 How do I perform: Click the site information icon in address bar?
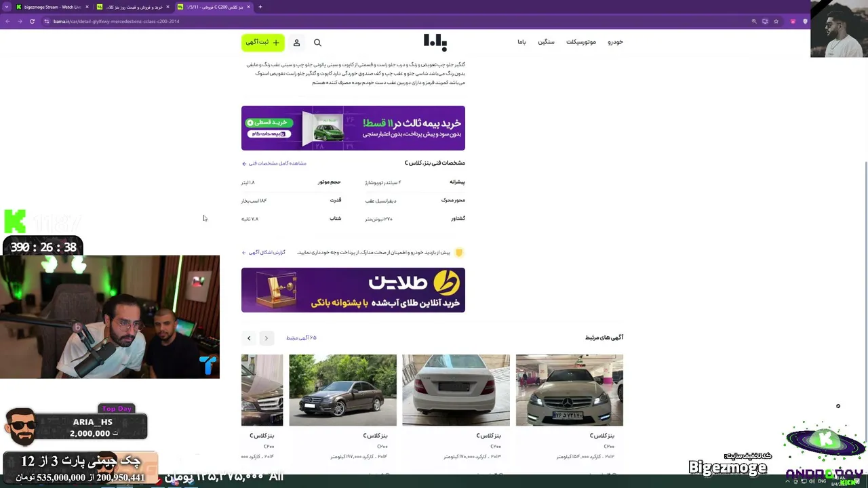(x=47, y=21)
